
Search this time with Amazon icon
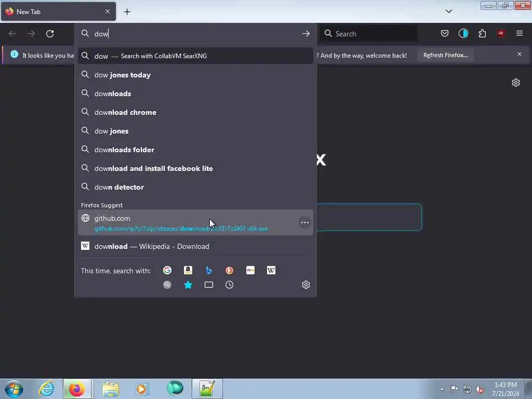(188, 270)
